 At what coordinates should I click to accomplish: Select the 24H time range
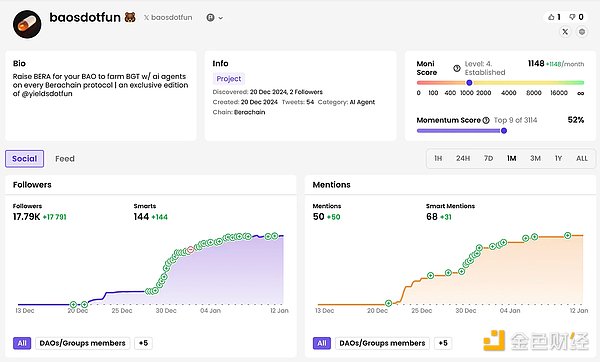coord(463,158)
